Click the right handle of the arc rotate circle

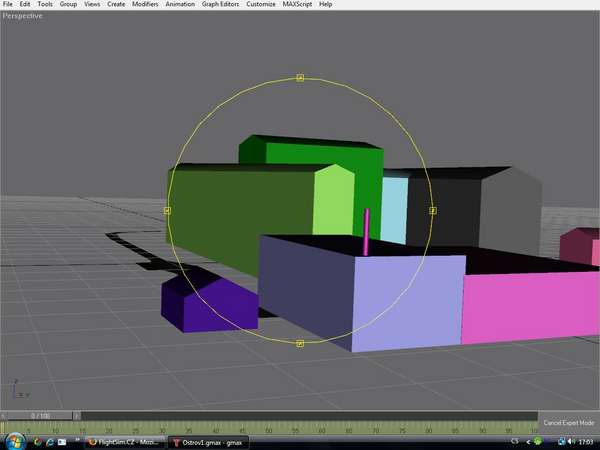point(433,210)
